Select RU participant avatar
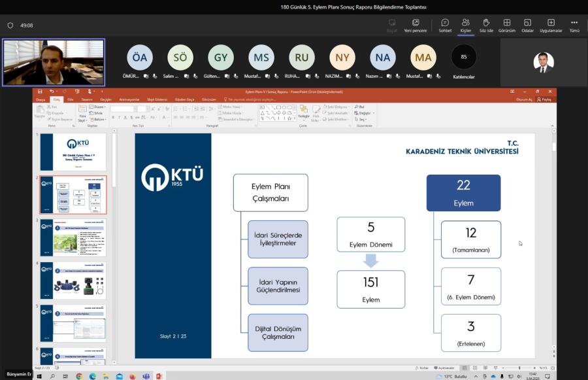This screenshot has height=380, width=588. [x=302, y=58]
